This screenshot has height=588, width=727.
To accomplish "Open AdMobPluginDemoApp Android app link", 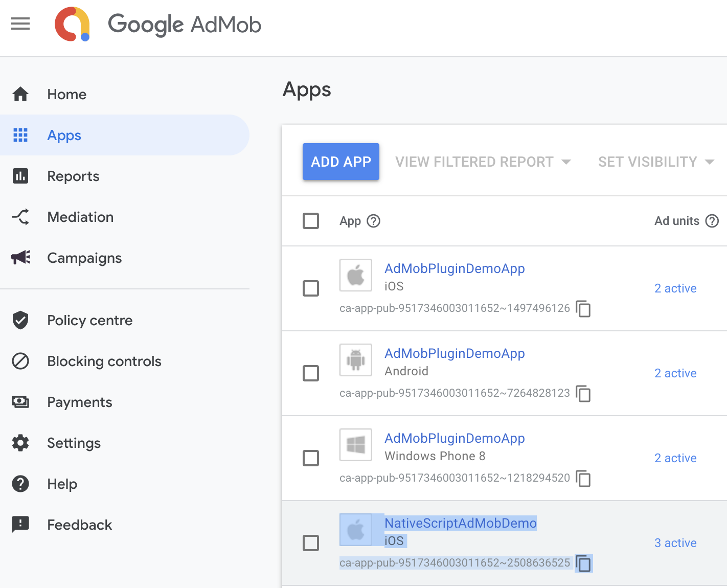I will (455, 353).
